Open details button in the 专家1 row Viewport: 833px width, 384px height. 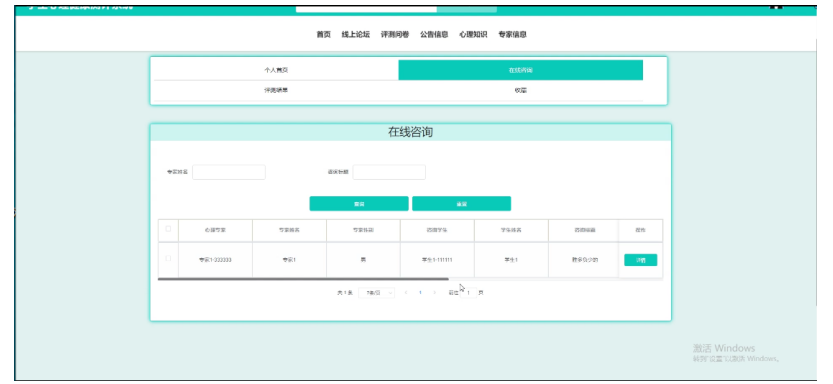coord(641,260)
